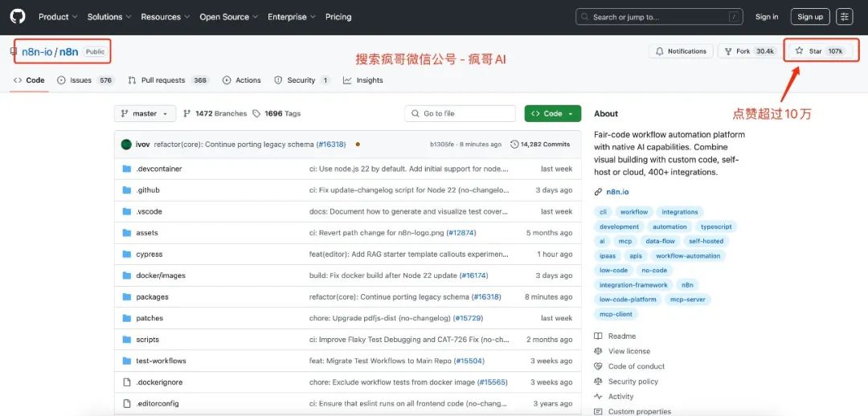Open the docker/images folder
This screenshot has height=416, width=868.
tap(161, 275)
